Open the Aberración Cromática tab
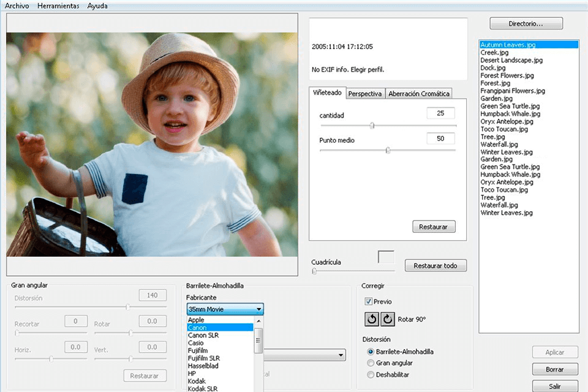This screenshot has width=588, height=392. tap(418, 93)
